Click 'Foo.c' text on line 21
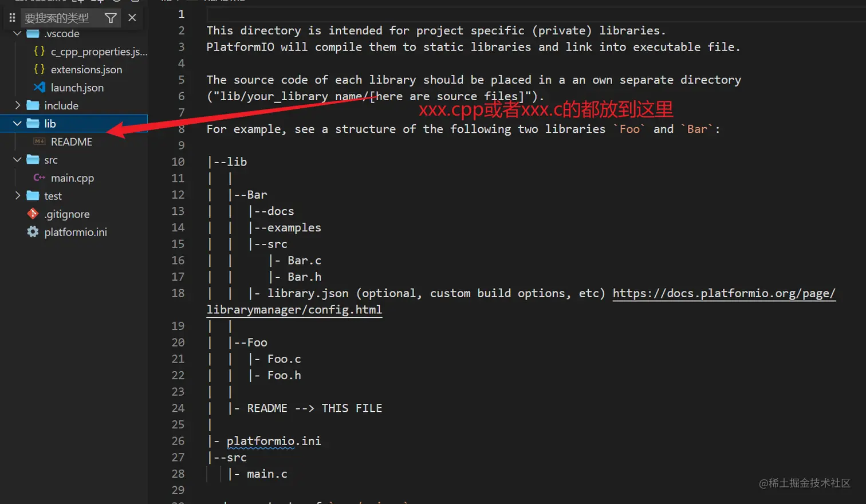The height and width of the screenshot is (504, 866). pyautogui.click(x=284, y=359)
